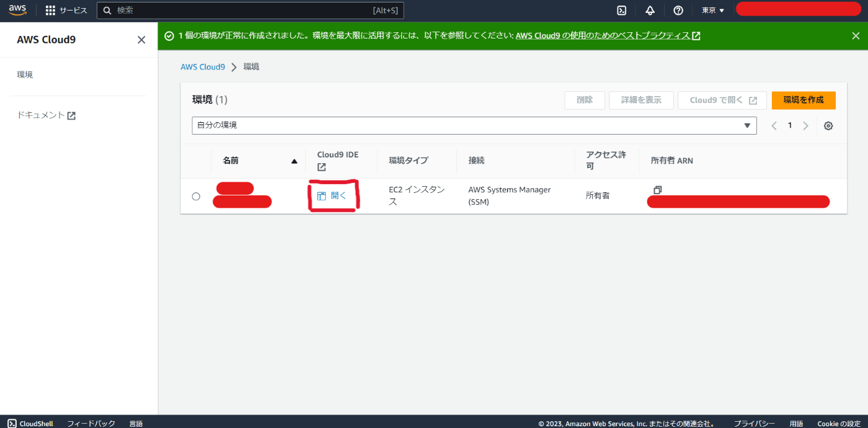Screen dimensions: 868x428
Task: Open フィードバック in the footer
Action: click(x=91, y=423)
